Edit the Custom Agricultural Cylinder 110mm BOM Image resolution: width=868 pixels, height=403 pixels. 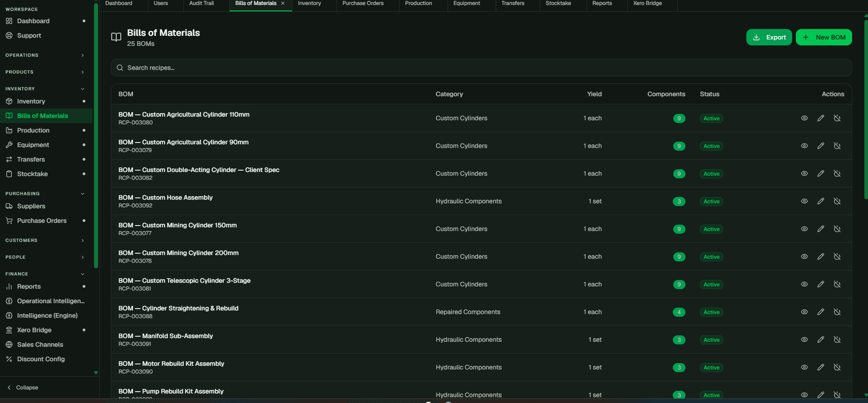[820, 118]
